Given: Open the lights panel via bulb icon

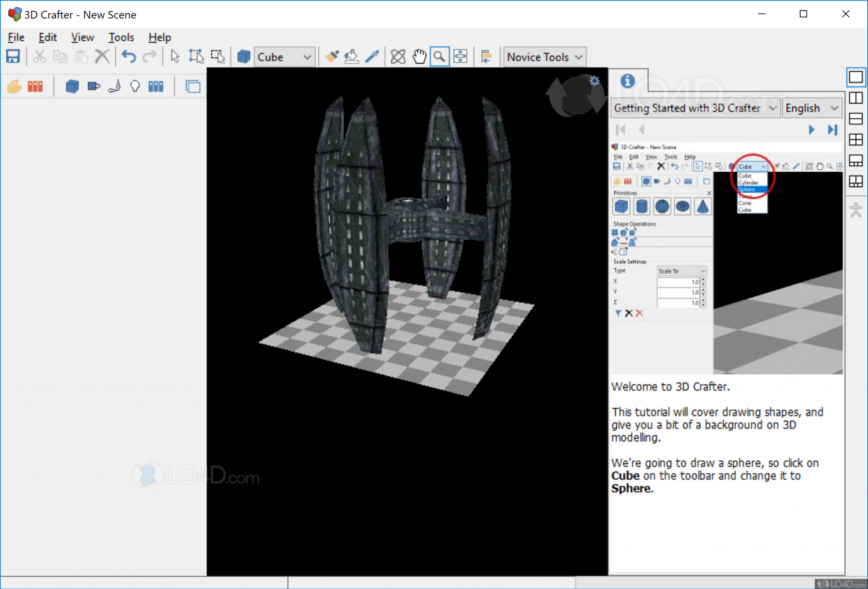Looking at the screenshot, I should pyautogui.click(x=135, y=86).
